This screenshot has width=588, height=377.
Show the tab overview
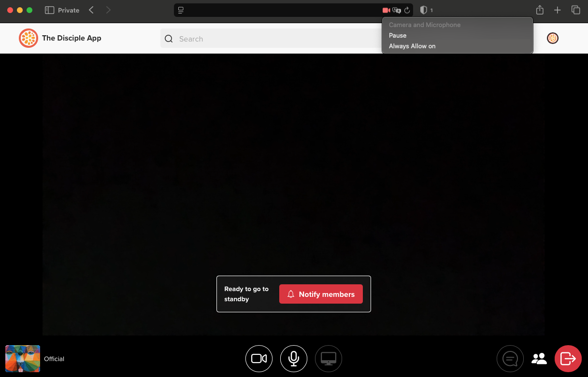[575, 10]
